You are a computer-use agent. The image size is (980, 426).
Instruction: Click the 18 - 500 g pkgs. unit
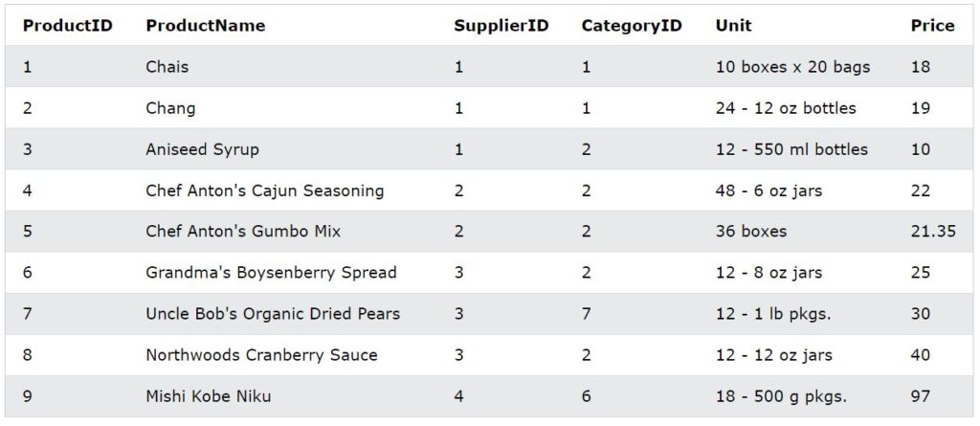click(x=781, y=396)
